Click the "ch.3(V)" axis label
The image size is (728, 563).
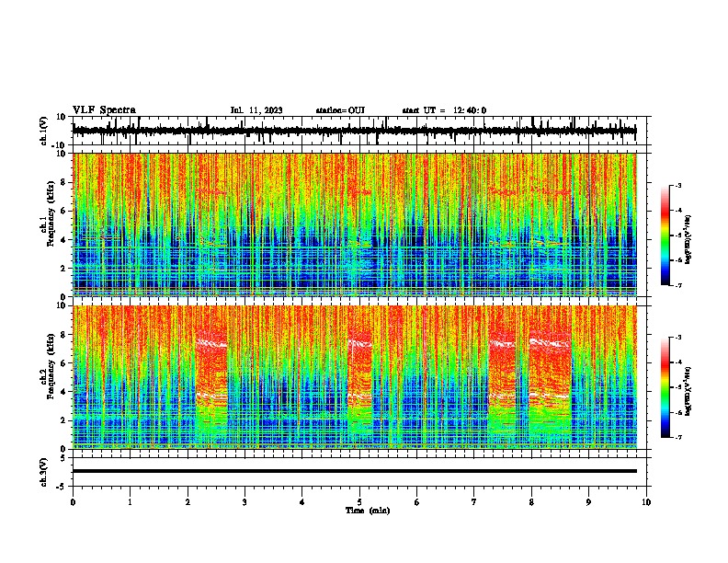click(x=44, y=472)
